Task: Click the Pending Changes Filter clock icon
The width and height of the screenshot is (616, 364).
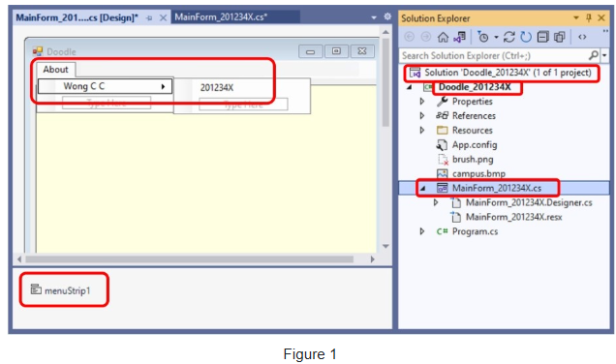Action: [482, 37]
